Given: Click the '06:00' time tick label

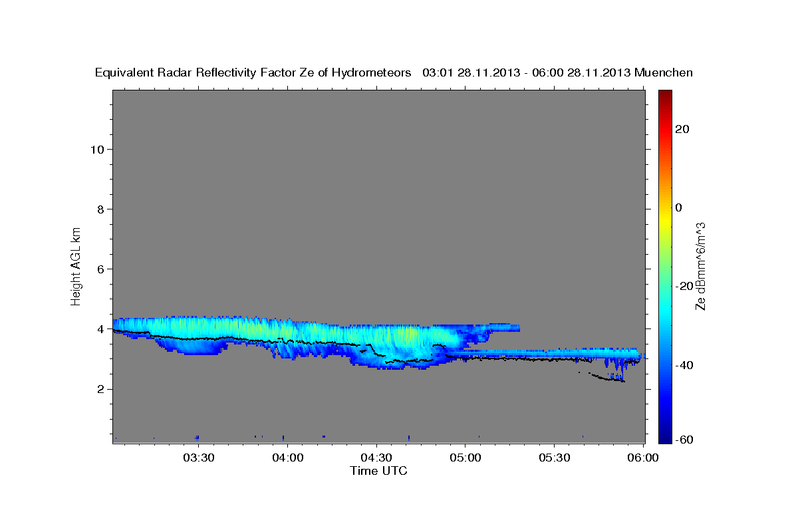Looking at the screenshot, I should click(644, 458).
